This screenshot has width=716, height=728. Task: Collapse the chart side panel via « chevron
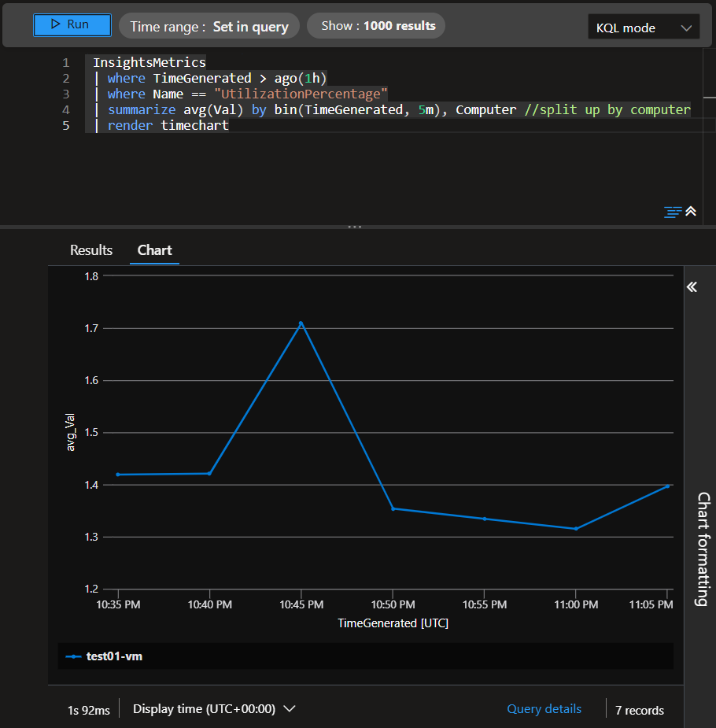(692, 286)
